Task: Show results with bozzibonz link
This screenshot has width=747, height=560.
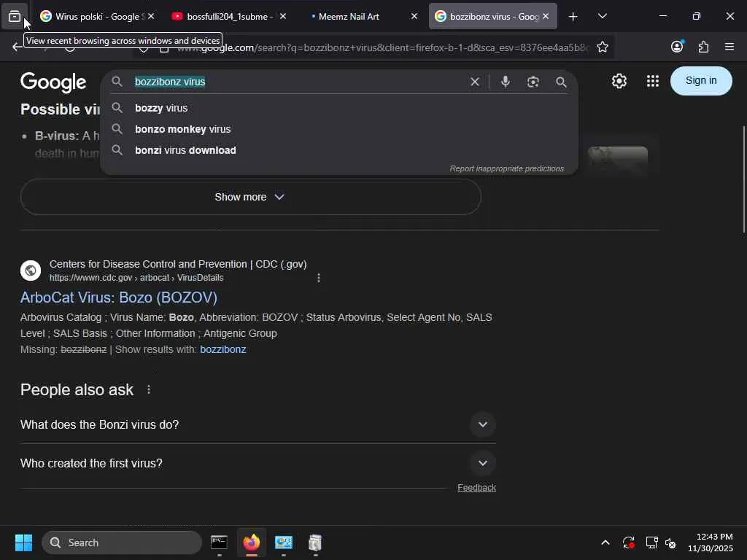Action: [x=223, y=349]
